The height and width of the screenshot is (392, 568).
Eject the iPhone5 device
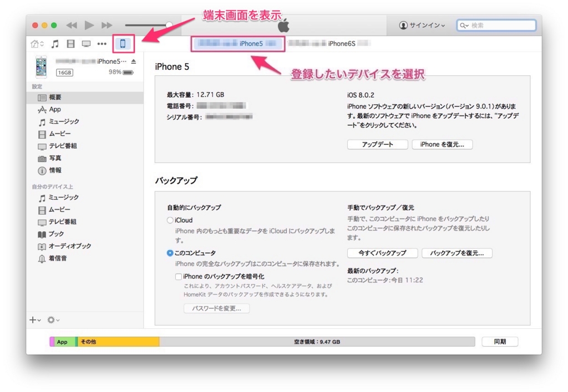tap(134, 62)
